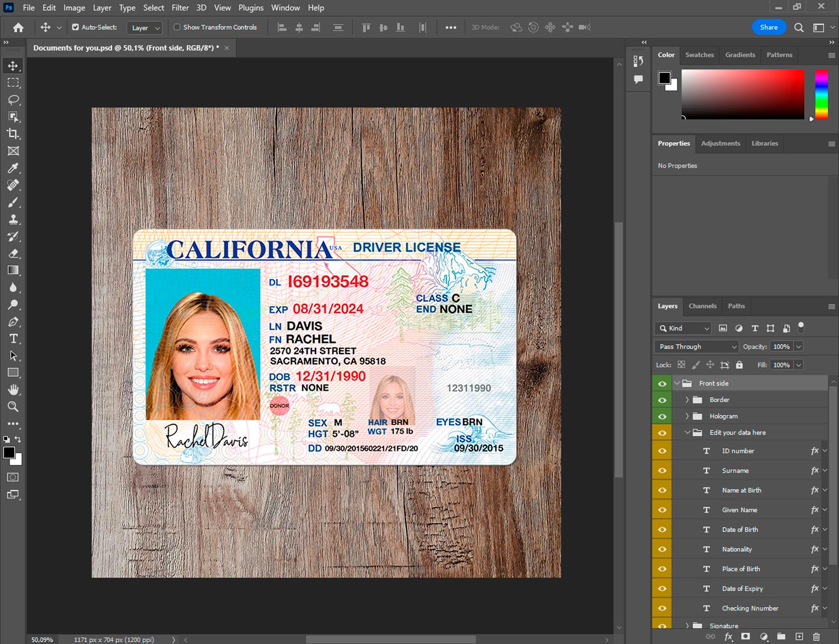Select the Pen tool
Image resolution: width=839 pixels, height=644 pixels.
tap(13, 322)
